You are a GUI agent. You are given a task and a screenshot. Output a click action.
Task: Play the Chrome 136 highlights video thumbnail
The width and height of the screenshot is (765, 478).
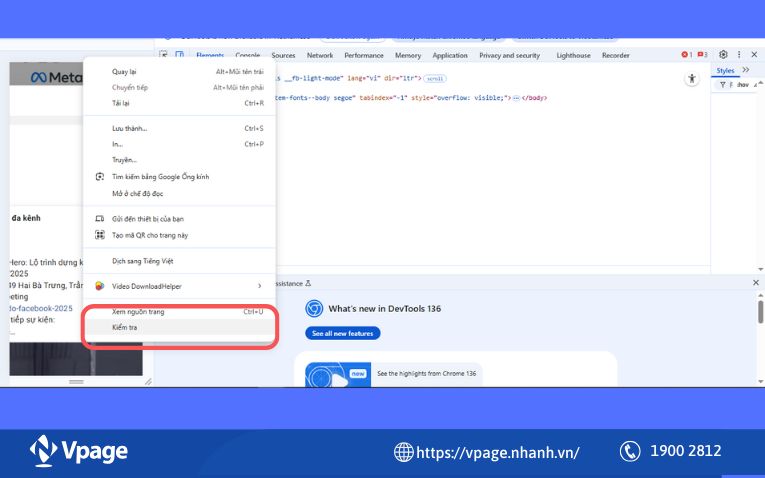(338, 375)
